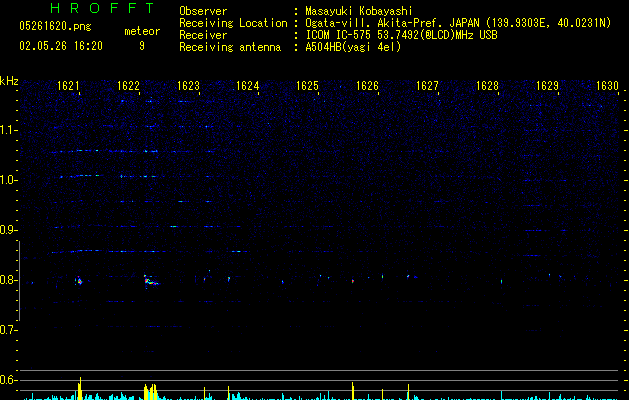
Task: Click the 0.7 kHz frequency label
Action: 9,330
